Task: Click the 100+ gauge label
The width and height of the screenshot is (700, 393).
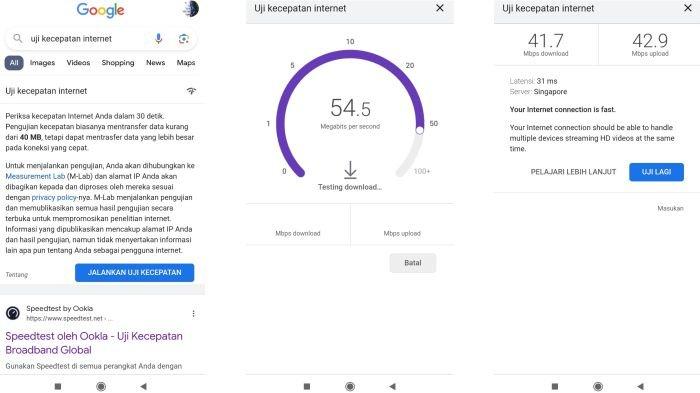Action: click(x=422, y=171)
